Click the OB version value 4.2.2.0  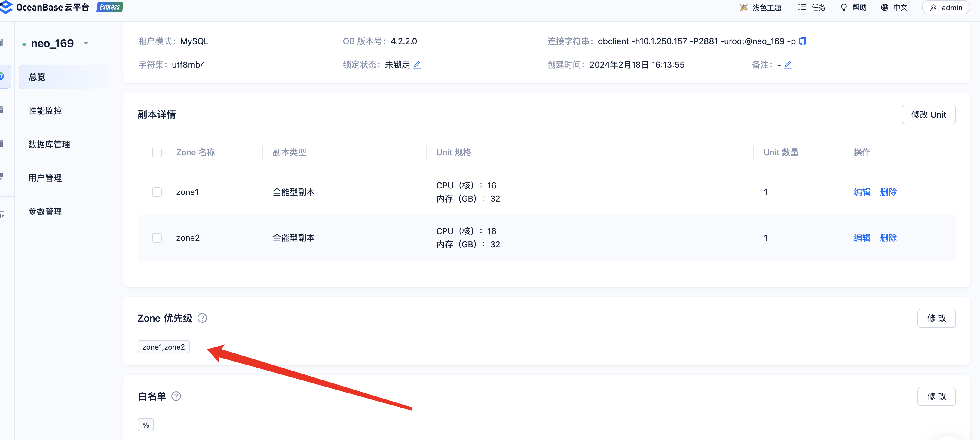tap(404, 41)
